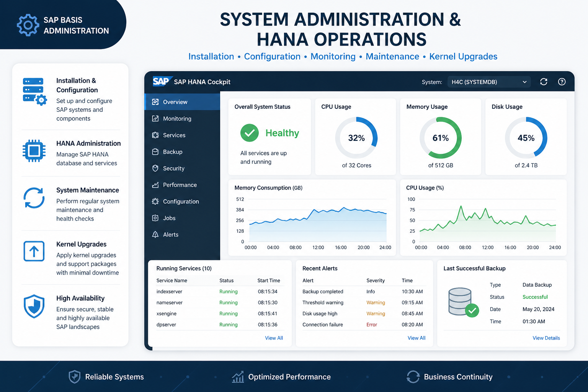Image resolution: width=588 pixels, height=392 pixels.
Task: Click start time 08:15:41 for xsengine
Action: click(x=268, y=314)
